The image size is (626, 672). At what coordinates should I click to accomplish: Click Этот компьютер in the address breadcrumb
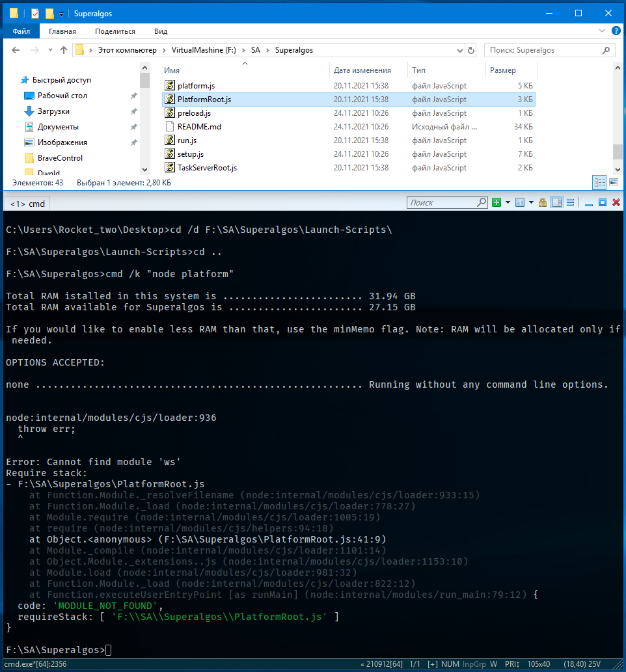127,50
